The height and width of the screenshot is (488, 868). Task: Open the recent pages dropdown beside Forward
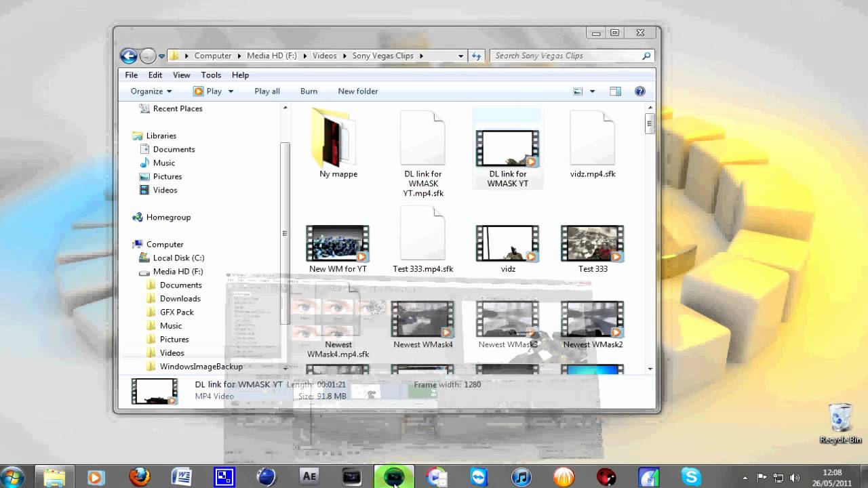click(x=161, y=56)
